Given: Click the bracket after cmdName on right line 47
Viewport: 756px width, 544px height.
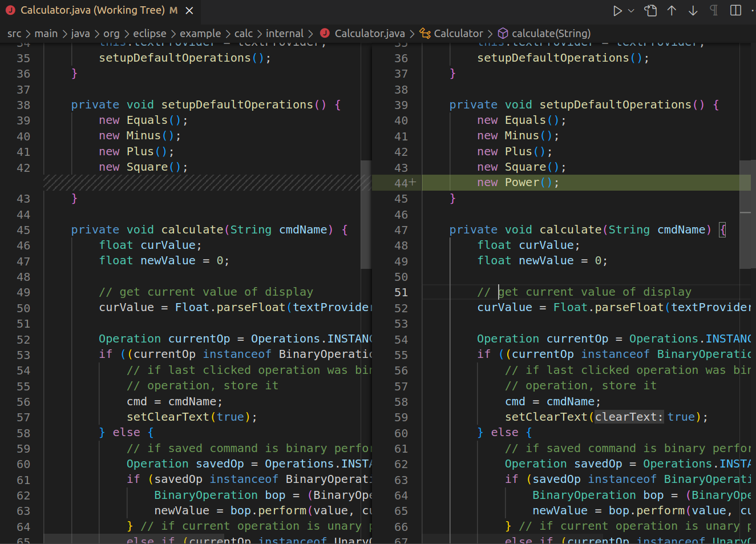Looking at the screenshot, I should [722, 229].
